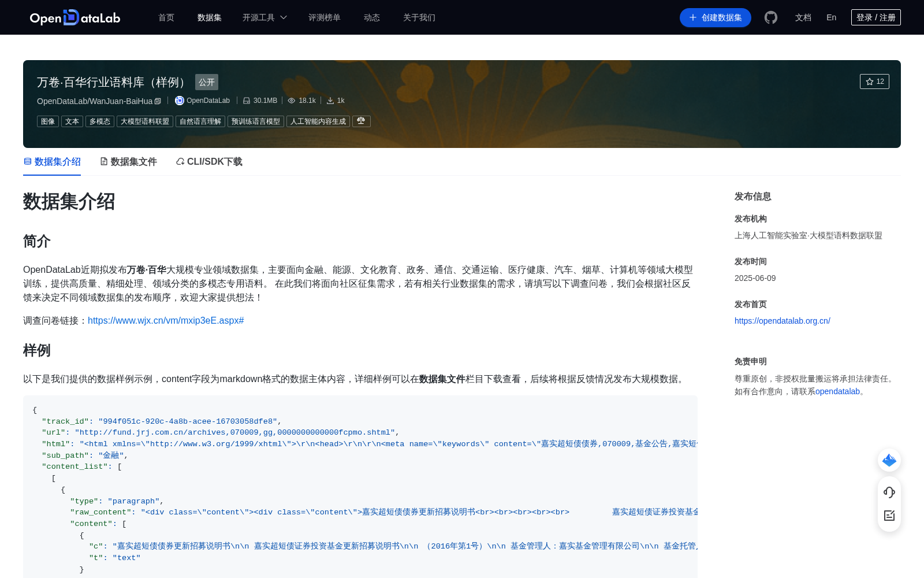Click the 图像 tag
Screen dimensions: 924x578
coord(48,121)
